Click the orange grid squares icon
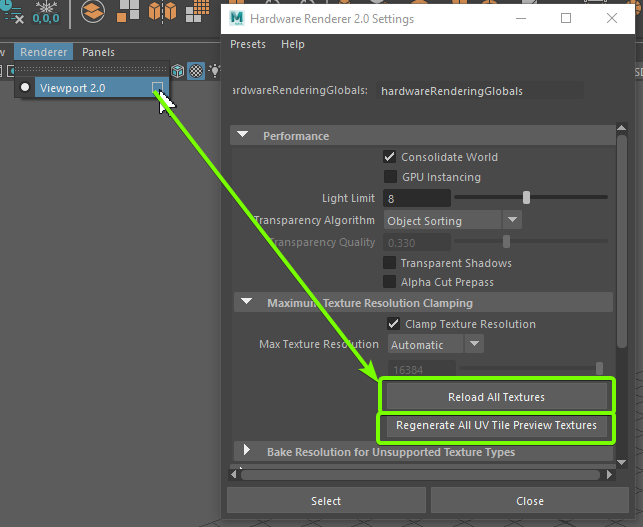Image resolution: width=643 pixels, height=527 pixels. 197,11
